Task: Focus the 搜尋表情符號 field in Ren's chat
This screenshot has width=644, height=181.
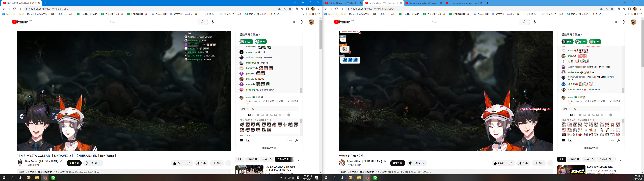Action: (269, 109)
